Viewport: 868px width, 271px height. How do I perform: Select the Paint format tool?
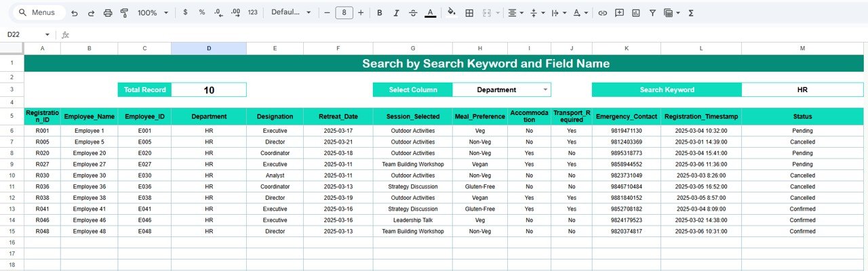124,13
